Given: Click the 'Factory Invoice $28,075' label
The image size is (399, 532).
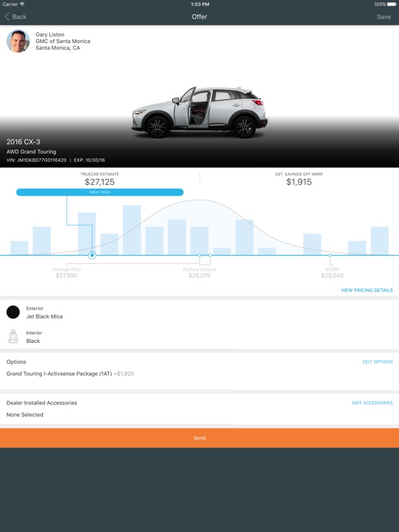Looking at the screenshot, I should [x=199, y=272].
